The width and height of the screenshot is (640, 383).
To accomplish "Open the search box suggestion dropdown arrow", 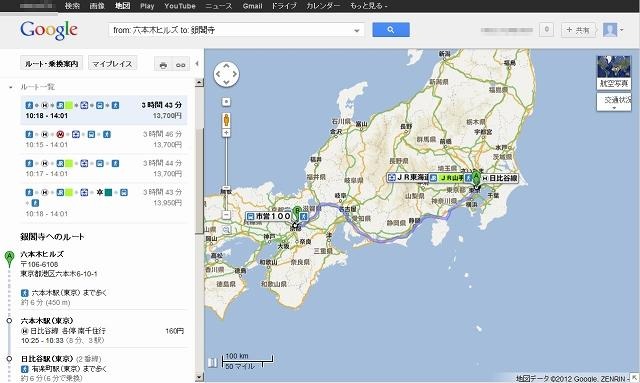I will click(x=356, y=30).
